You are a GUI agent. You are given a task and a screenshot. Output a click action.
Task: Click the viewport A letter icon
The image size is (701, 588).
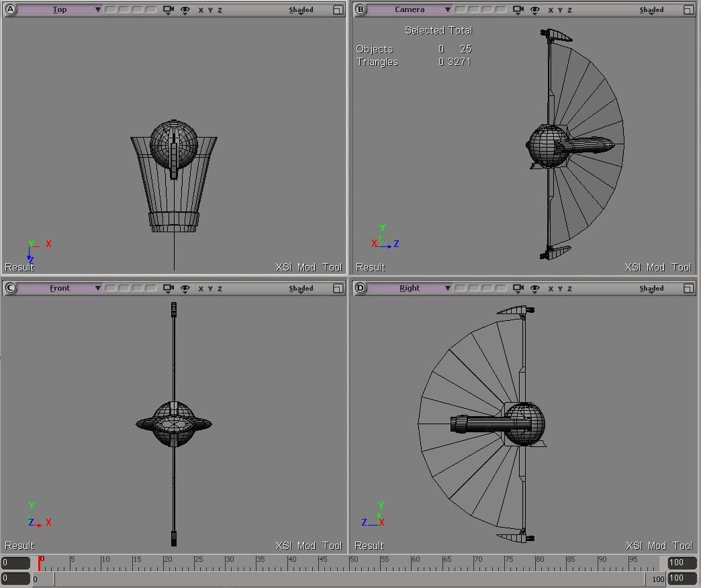[x=10, y=9]
